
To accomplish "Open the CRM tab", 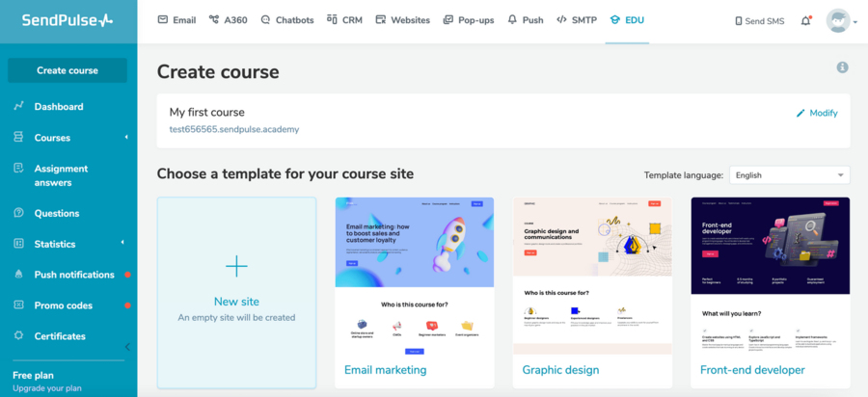I will 344,20.
